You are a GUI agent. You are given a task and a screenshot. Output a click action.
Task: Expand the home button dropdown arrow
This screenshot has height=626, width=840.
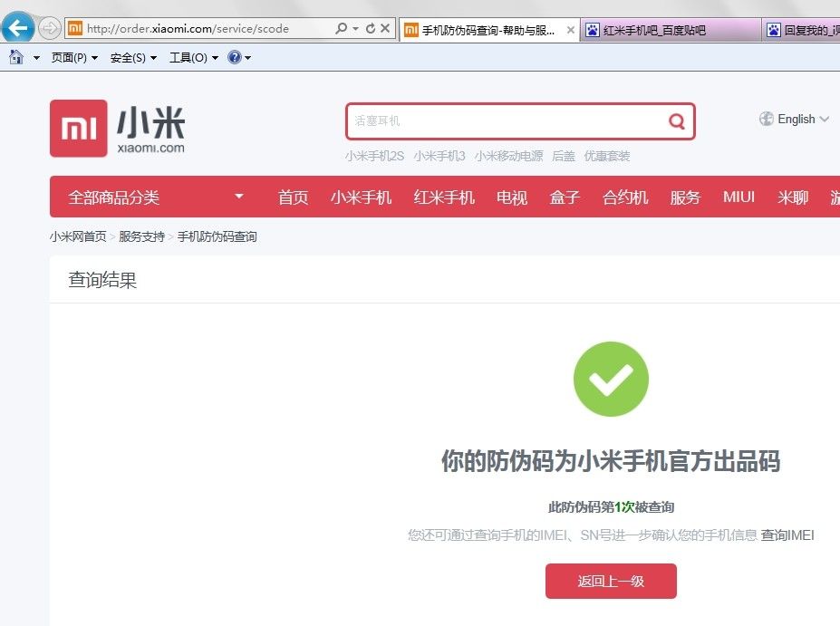point(36,58)
